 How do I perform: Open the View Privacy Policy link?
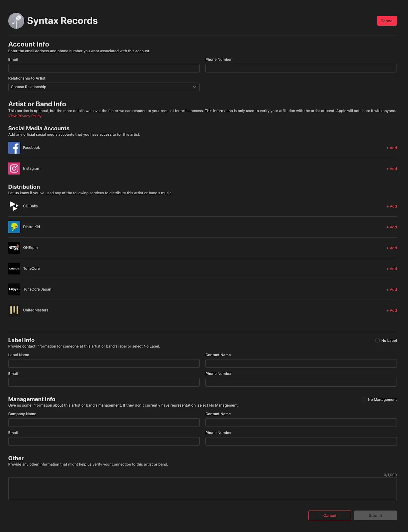tap(25, 116)
